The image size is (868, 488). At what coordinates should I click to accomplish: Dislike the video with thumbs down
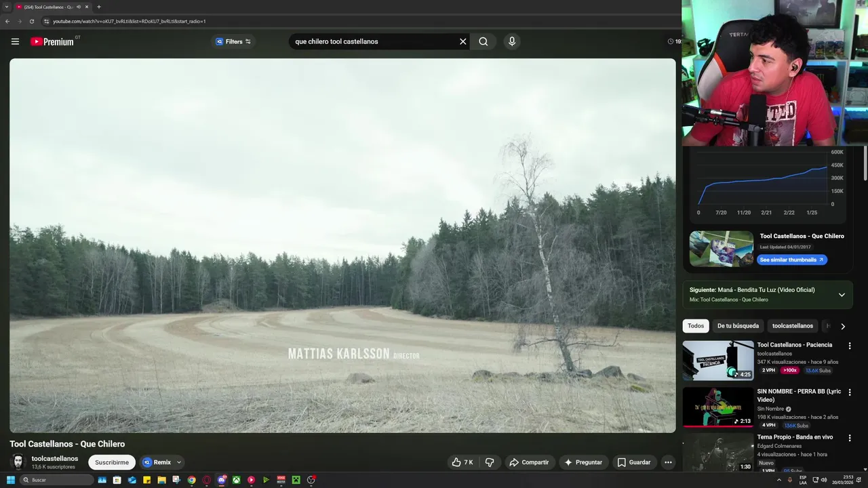490,462
